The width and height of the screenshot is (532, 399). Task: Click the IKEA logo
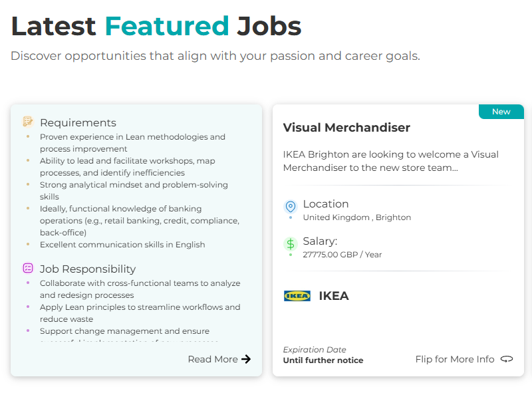click(297, 296)
